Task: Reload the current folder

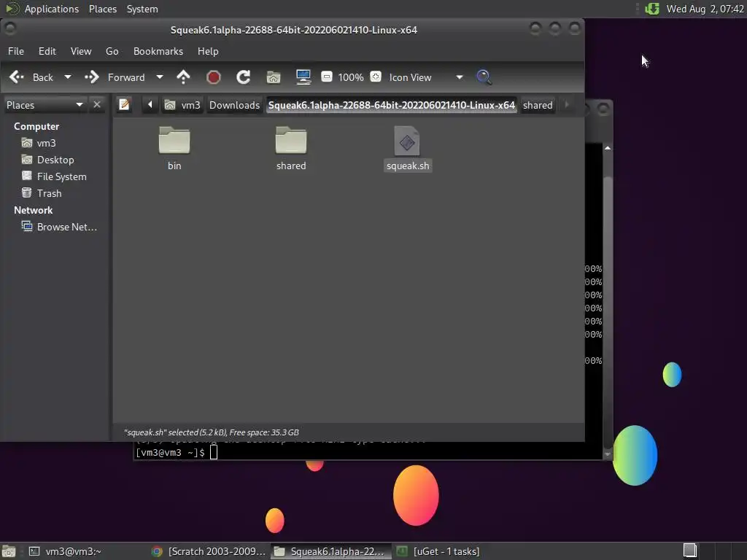Action: point(244,77)
